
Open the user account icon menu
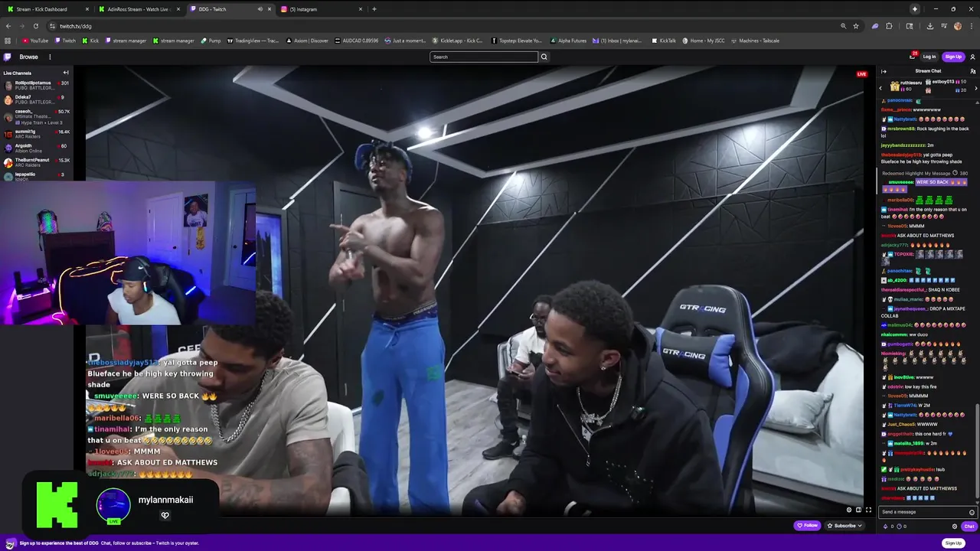973,57
